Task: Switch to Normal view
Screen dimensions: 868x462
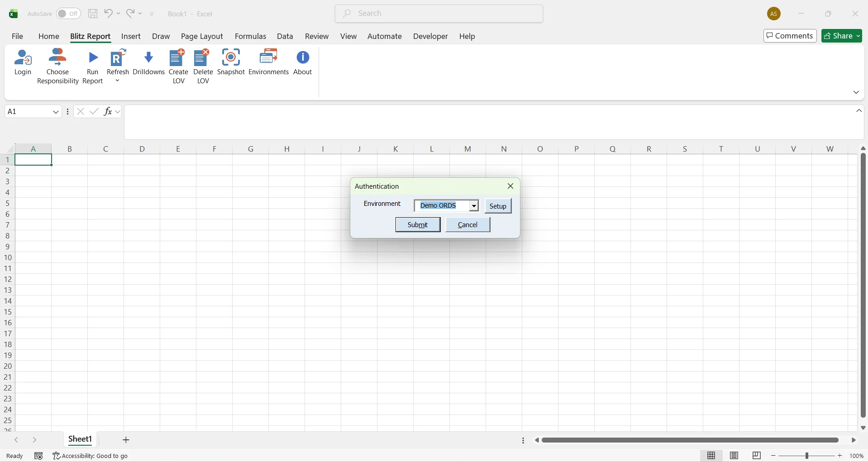Action: [x=711, y=456]
